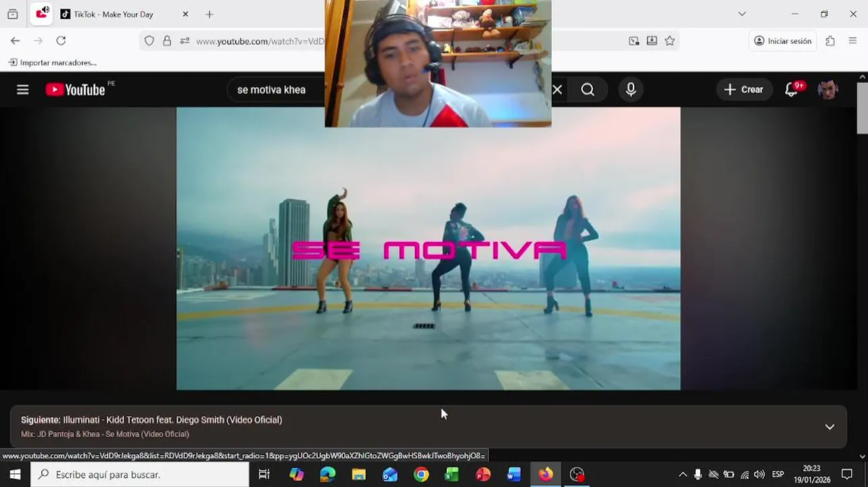The image size is (868, 487).
Task: Go to YouTube home via logo
Action: pos(75,89)
